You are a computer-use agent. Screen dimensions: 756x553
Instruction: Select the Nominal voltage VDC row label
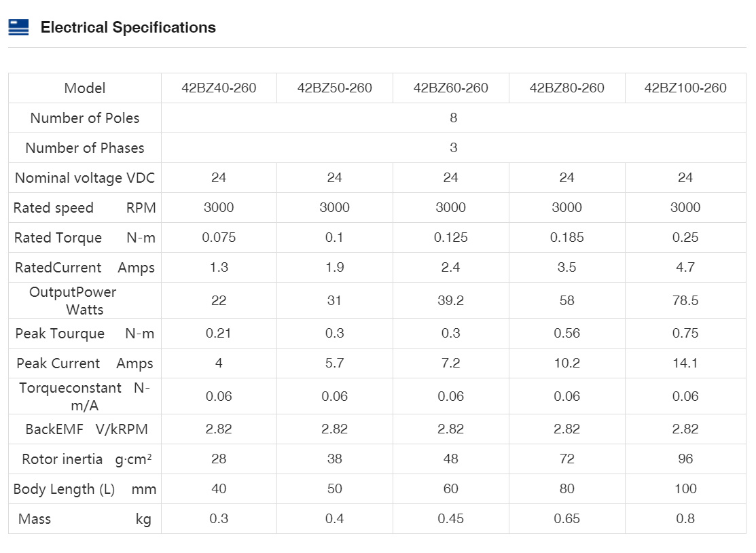coord(85,178)
